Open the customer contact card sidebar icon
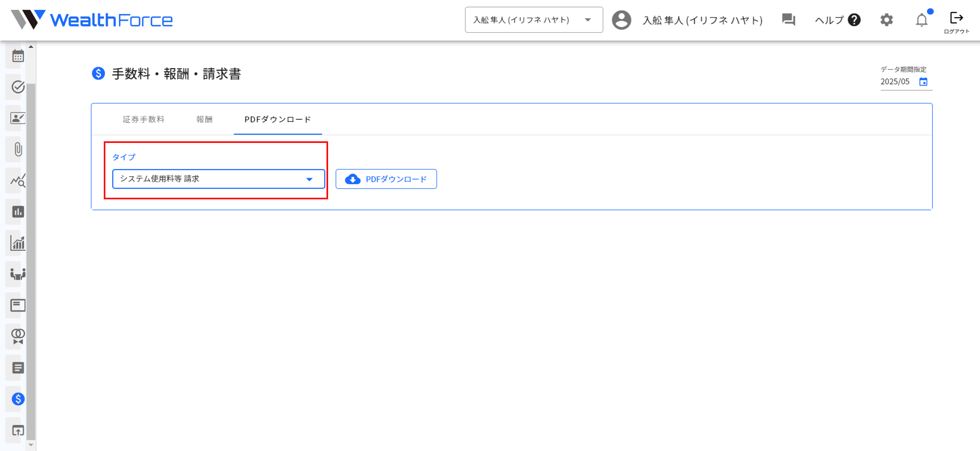This screenshot has height=451, width=980. [x=18, y=118]
